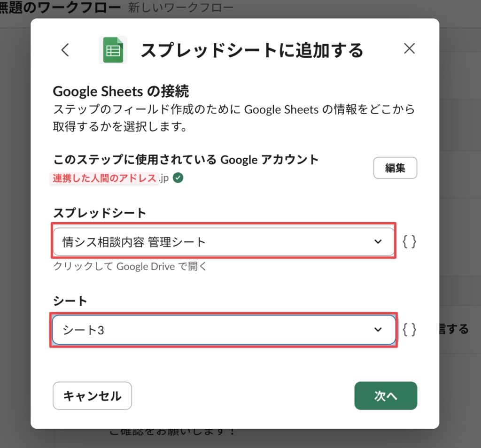Click the Google Sheets の接続 heading
Viewport: 481px width, 448px height.
click(x=121, y=91)
